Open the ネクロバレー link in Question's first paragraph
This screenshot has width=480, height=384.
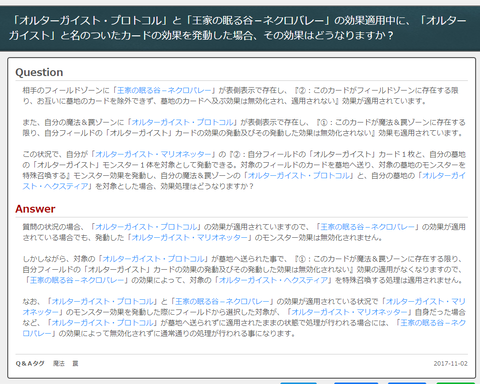click(164, 90)
